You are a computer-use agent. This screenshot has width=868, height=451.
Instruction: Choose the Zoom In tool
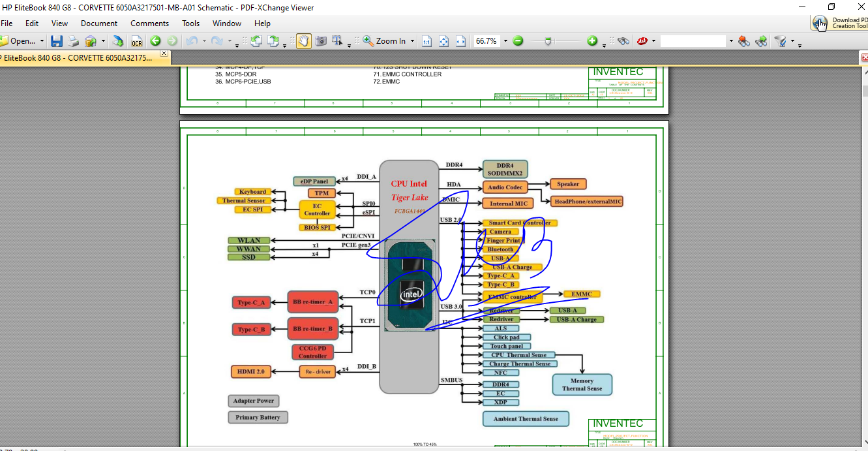pyautogui.click(x=385, y=41)
